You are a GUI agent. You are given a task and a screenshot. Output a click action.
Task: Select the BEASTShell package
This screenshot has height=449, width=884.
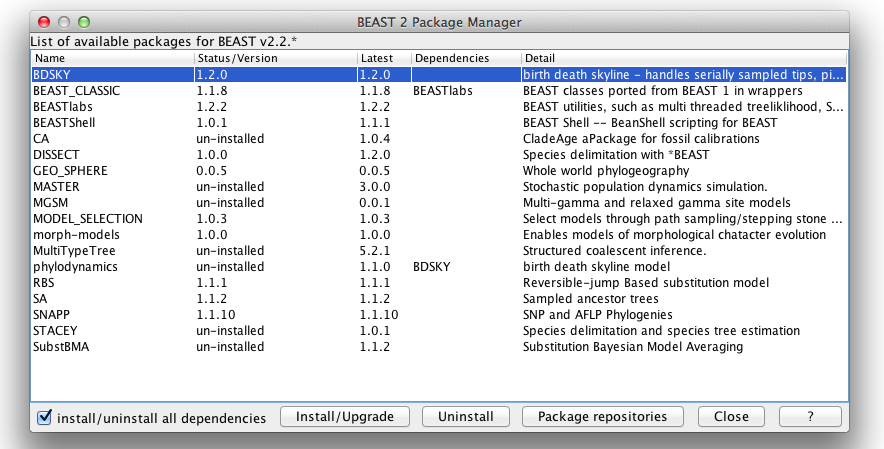click(x=64, y=122)
